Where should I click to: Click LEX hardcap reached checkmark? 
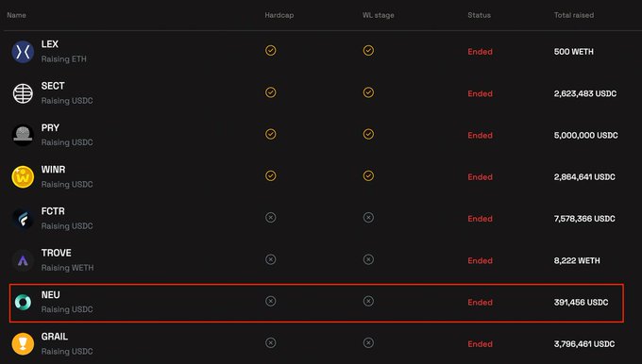click(270, 50)
